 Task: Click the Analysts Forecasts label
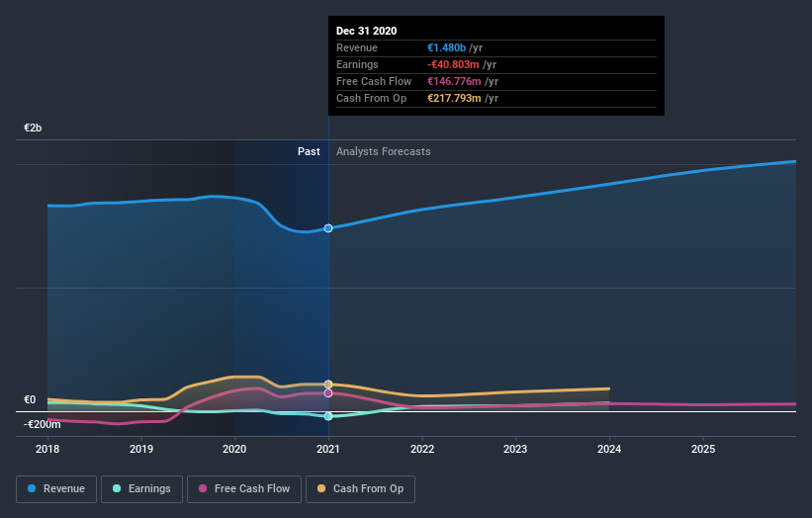click(383, 151)
